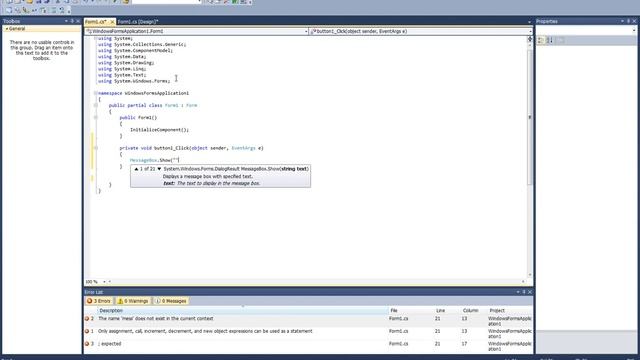Open Error List window position menu arrow
640x360 pixels.
(x=518, y=292)
